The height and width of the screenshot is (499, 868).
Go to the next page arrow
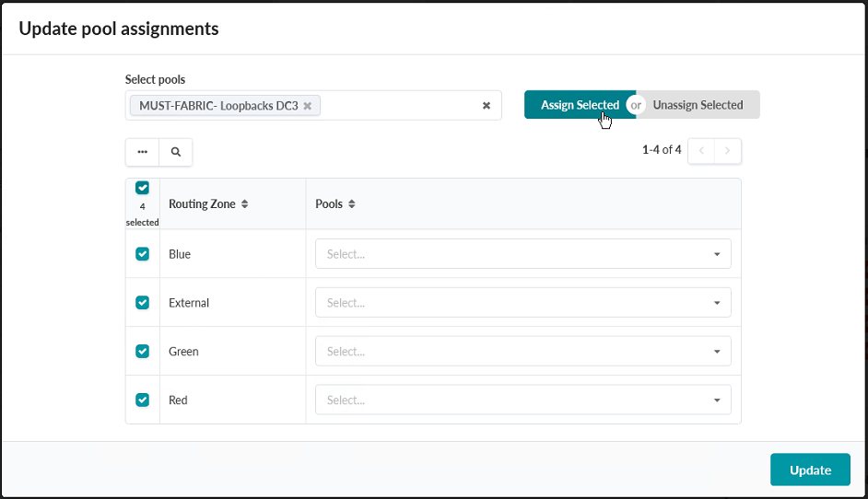click(x=728, y=151)
